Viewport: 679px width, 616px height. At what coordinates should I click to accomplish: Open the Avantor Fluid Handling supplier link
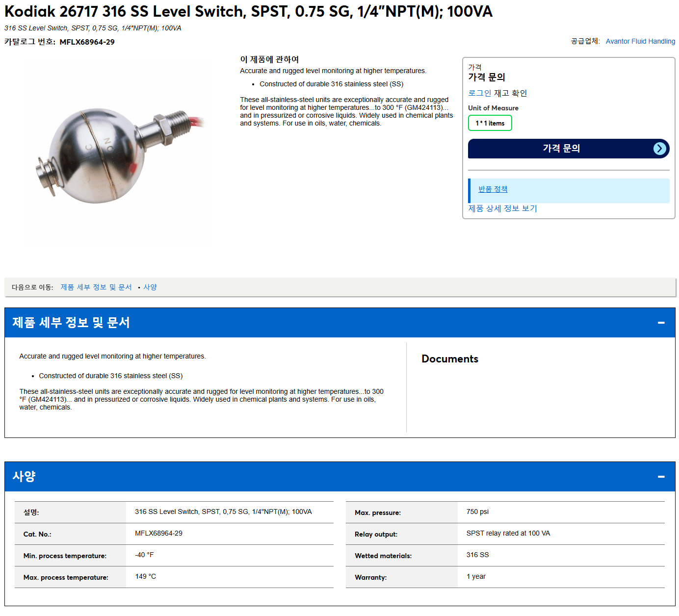tap(640, 41)
